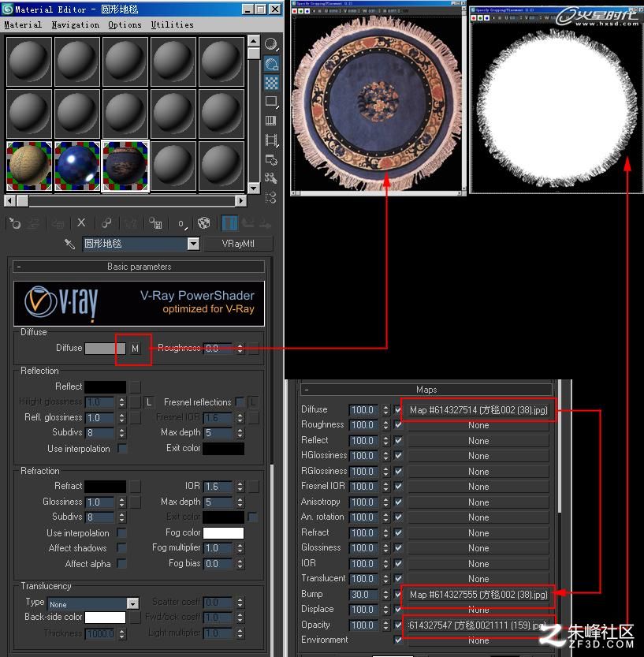Screen dimensions: 644x657
Task: Click the Get Material icon
Action: point(15,223)
